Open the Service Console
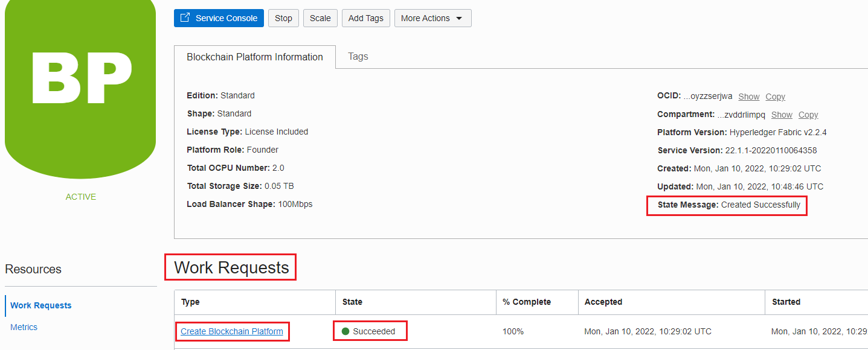Viewport: 868px width, 350px height. [x=219, y=18]
